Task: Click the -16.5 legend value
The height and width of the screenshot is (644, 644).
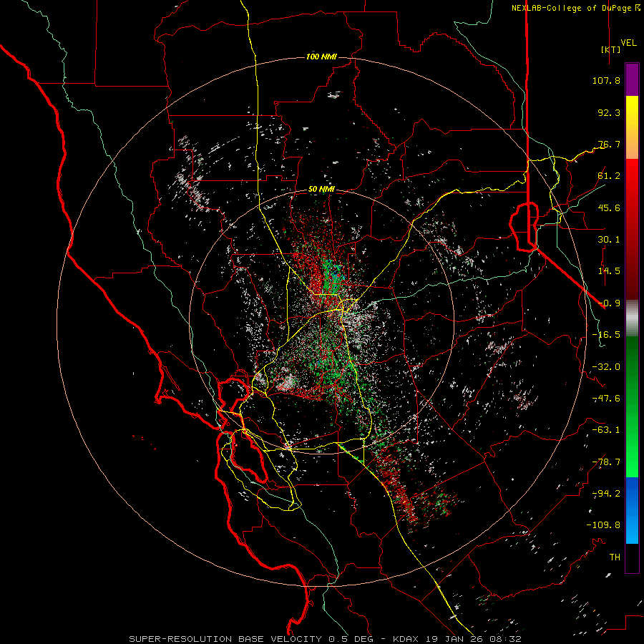Action: (x=606, y=335)
